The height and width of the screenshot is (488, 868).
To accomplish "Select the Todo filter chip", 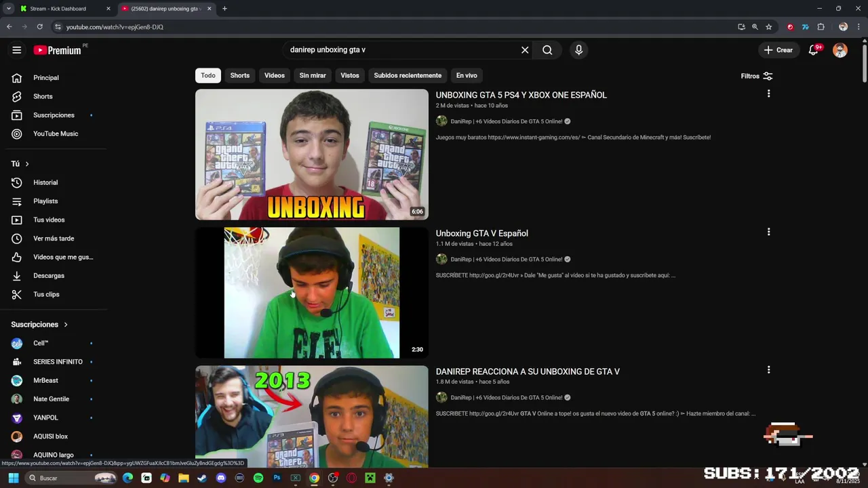I will 208,75.
